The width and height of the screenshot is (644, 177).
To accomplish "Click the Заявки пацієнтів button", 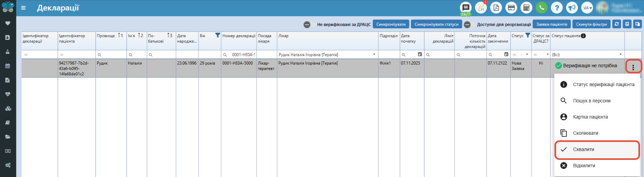I will 552,24.
